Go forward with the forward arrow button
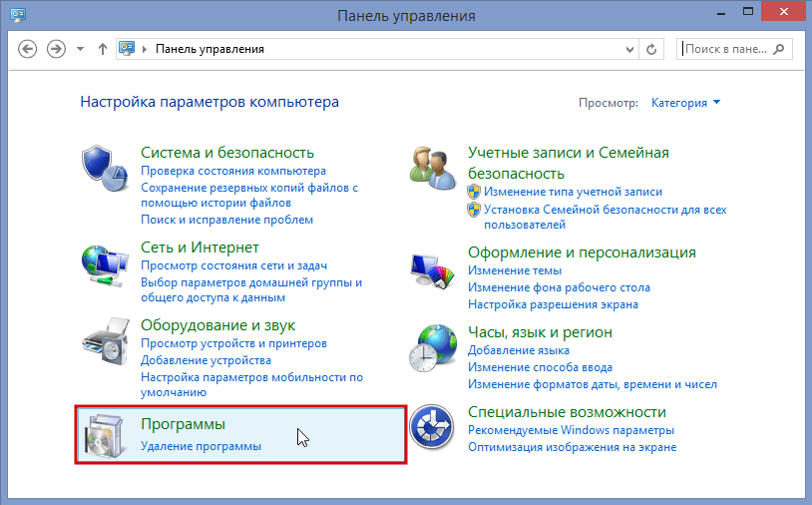Image resolution: width=812 pixels, height=505 pixels. point(56,49)
